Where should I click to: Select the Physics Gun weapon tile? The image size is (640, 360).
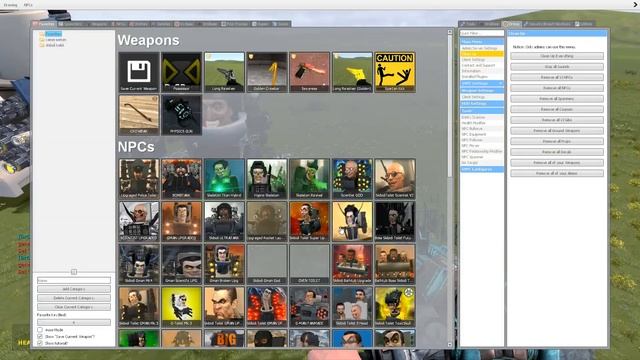click(x=181, y=115)
